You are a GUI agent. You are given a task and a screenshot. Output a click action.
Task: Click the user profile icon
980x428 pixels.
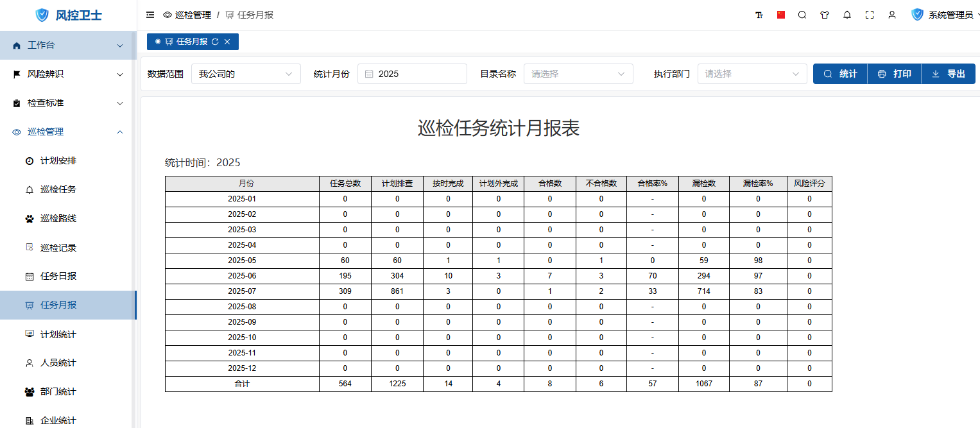(x=892, y=15)
